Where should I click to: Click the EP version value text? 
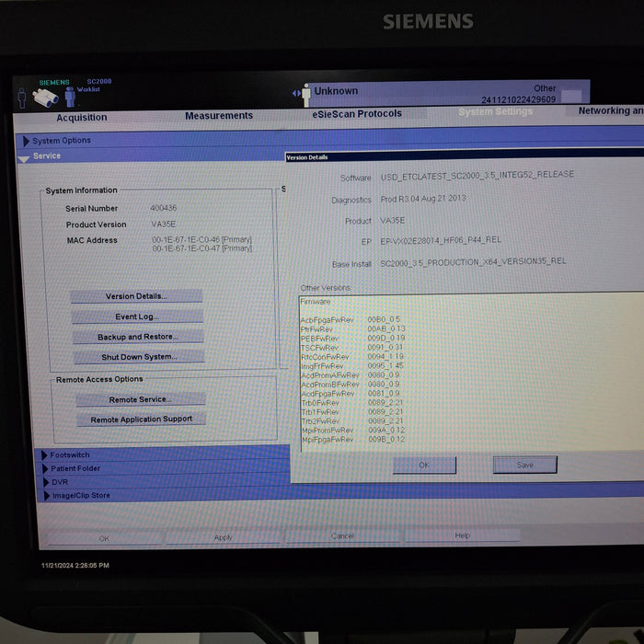(x=441, y=240)
